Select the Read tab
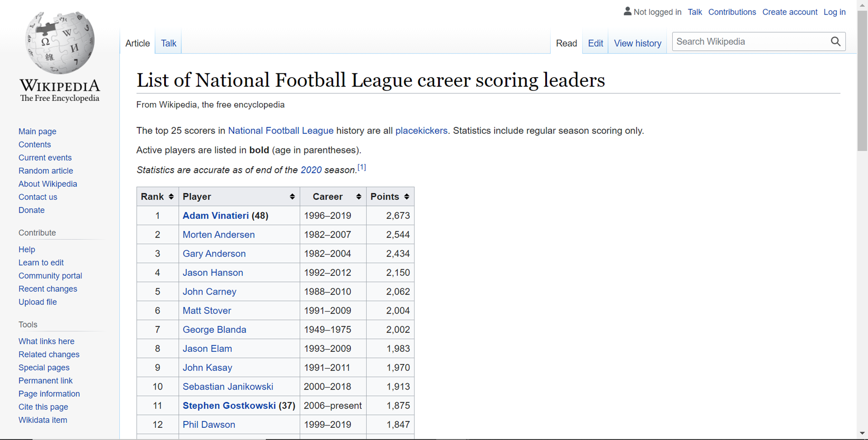 pyautogui.click(x=566, y=43)
